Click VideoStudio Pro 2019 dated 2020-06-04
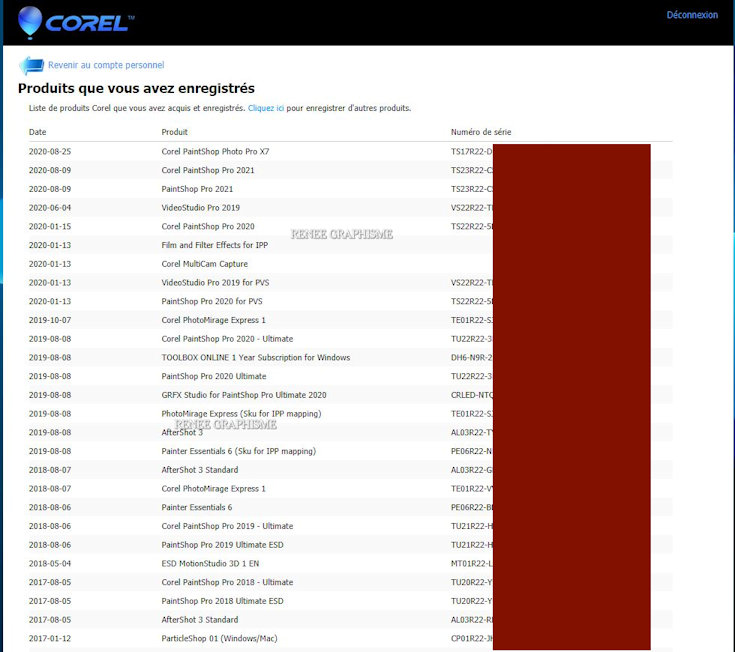The image size is (735, 652). [x=201, y=208]
